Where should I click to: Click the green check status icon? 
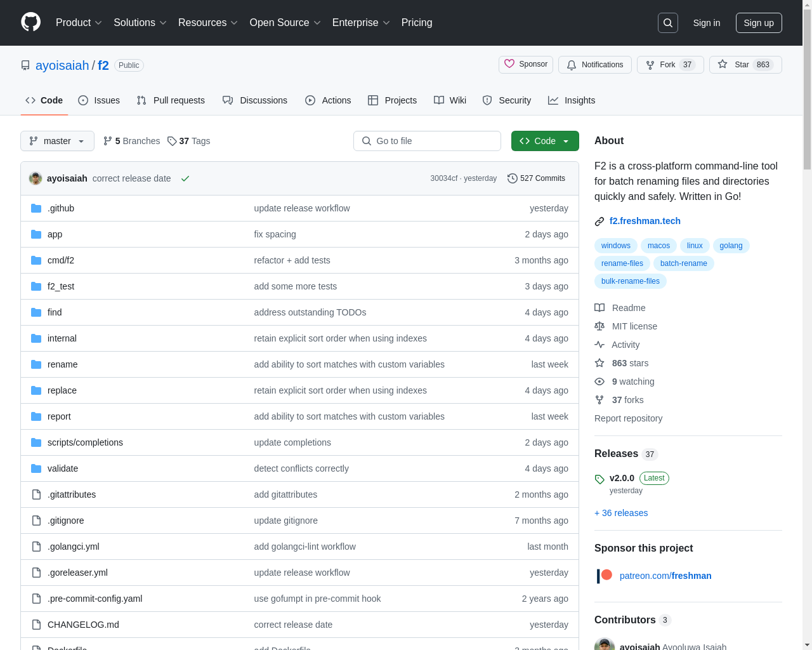tap(185, 178)
